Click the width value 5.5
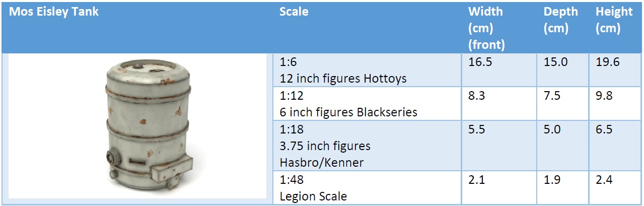Screen dimensions: 644x206 pos(476,129)
